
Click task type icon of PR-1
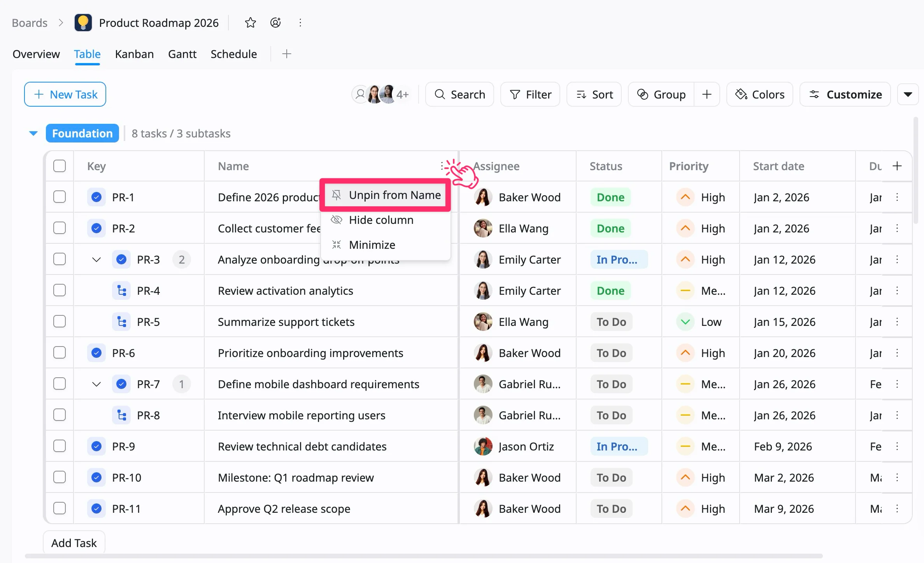pyautogui.click(x=96, y=197)
